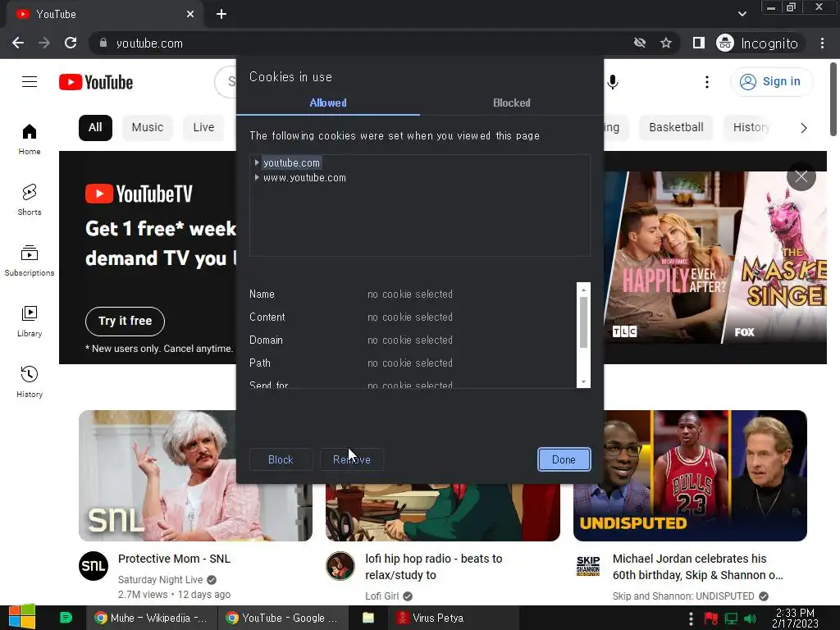This screenshot has width=840, height=630.
Task: Reload the youtube.com page
Action: click(x=71, y=43)
